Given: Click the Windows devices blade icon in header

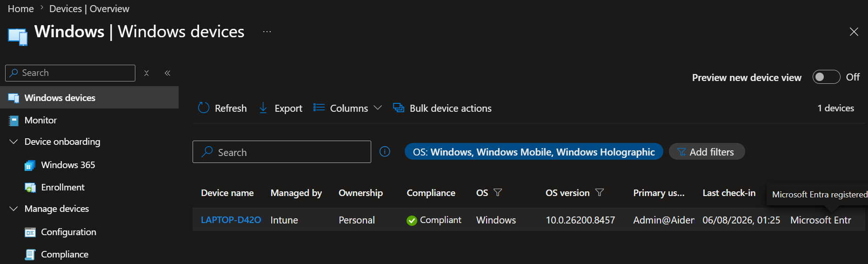Looking at the screenshot, I should 18,37.
